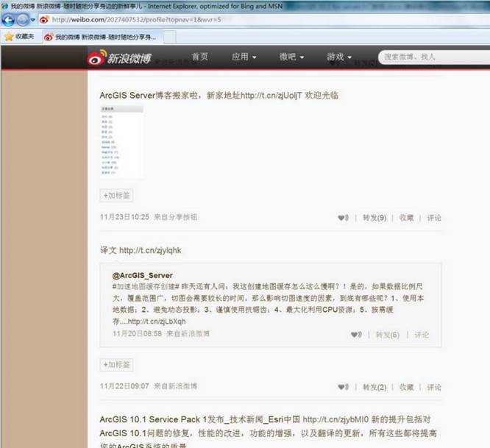
Task: Click the #加速地图缓存创建# hashtag topic
Action: pyautogui.click(x=146, y=286)
